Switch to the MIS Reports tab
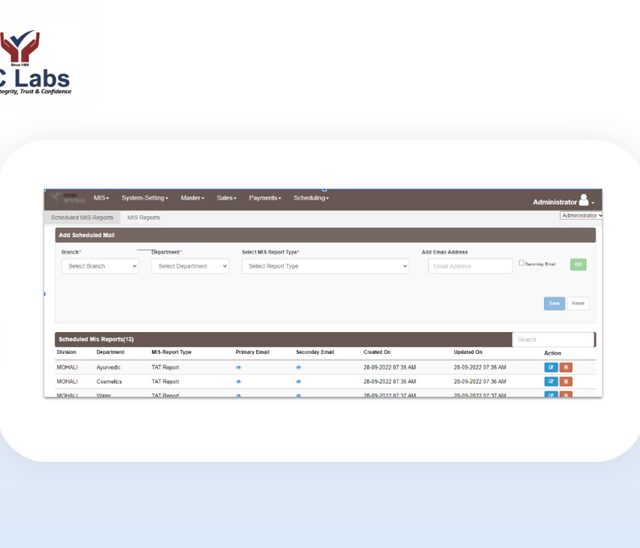Screen dimensions: 640x548 143,217
